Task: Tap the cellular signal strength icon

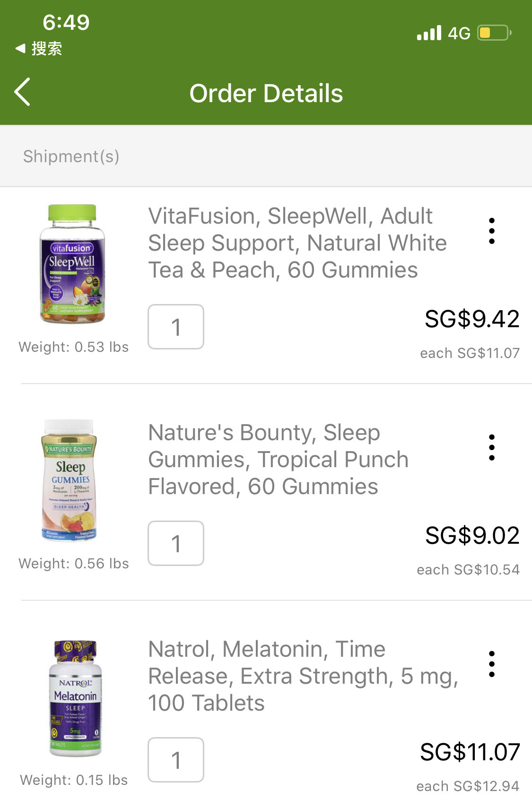Action: coord(429,33)
